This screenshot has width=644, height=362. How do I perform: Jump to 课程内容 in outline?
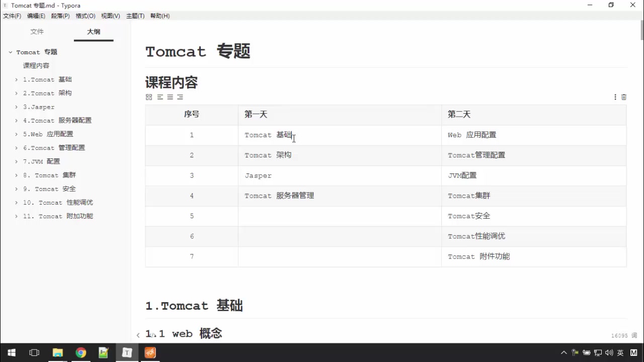coord(36,66)
